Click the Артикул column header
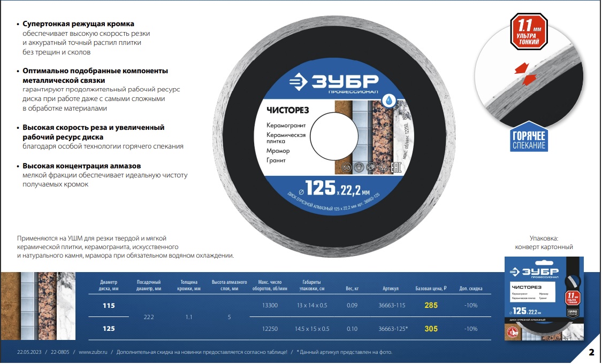 pyautogui.click(x=391, y=289)
